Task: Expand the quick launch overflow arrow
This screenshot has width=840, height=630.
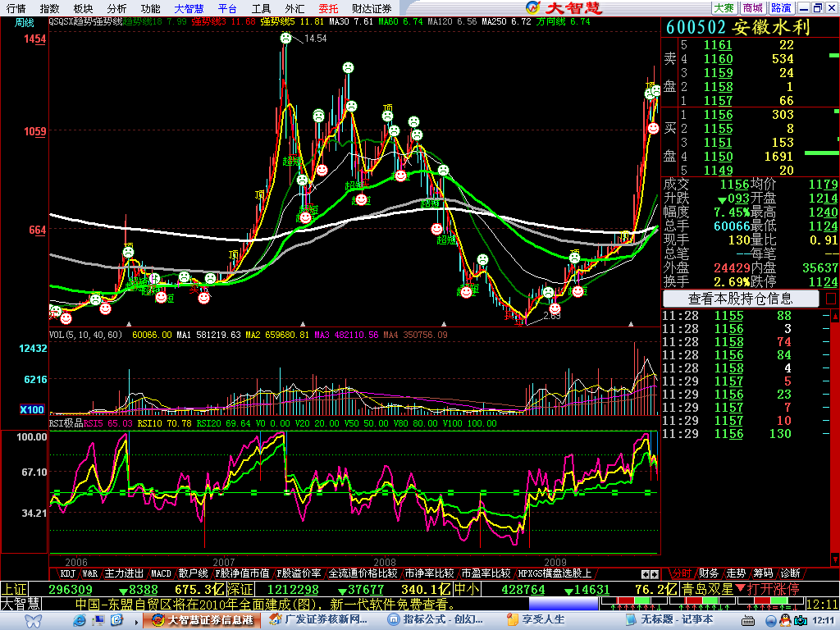Action: click(x=137, y=622)
